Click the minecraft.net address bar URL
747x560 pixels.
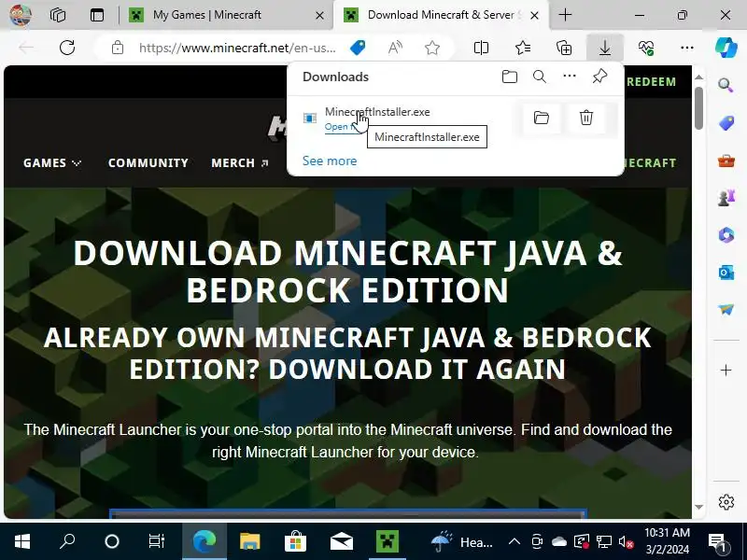coord(237,48)
